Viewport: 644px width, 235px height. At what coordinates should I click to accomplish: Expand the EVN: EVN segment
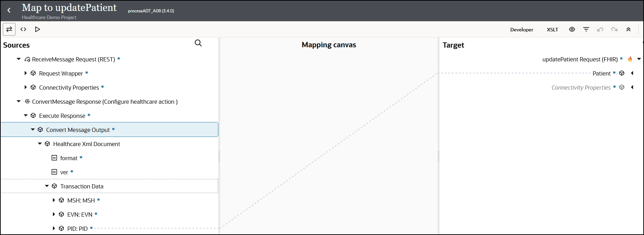pos(54,214)
